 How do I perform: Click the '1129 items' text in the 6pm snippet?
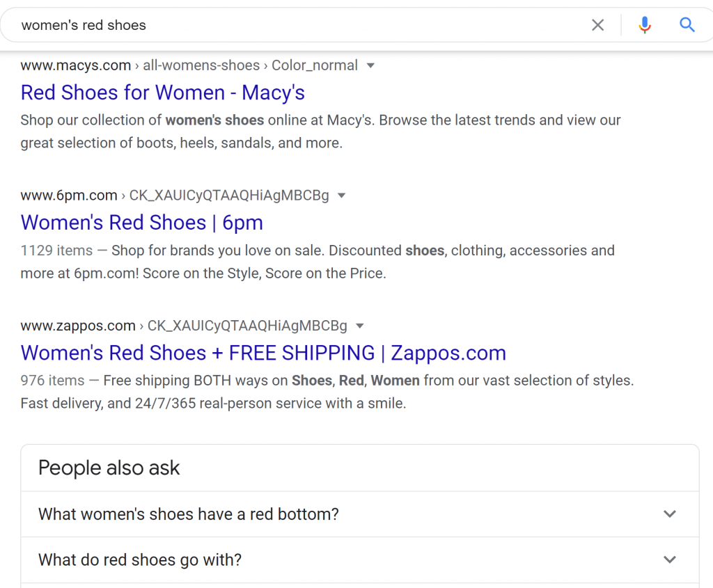point(56,251)
